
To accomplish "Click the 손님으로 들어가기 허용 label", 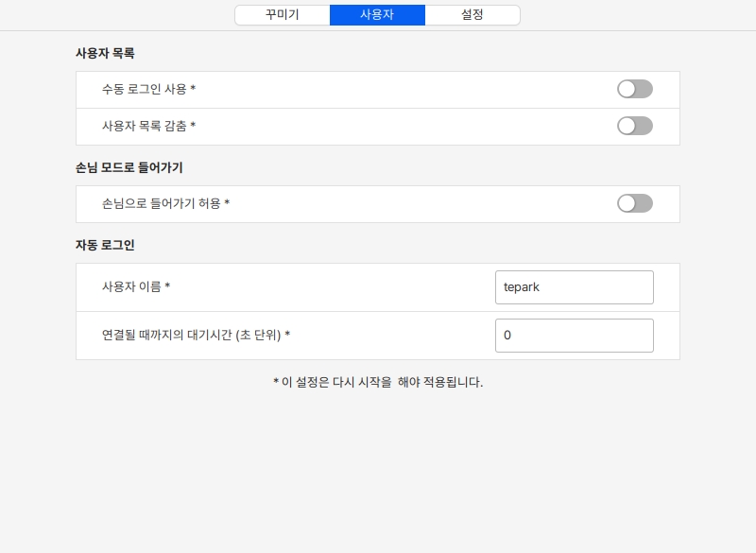I will click(x=162, y=203).
